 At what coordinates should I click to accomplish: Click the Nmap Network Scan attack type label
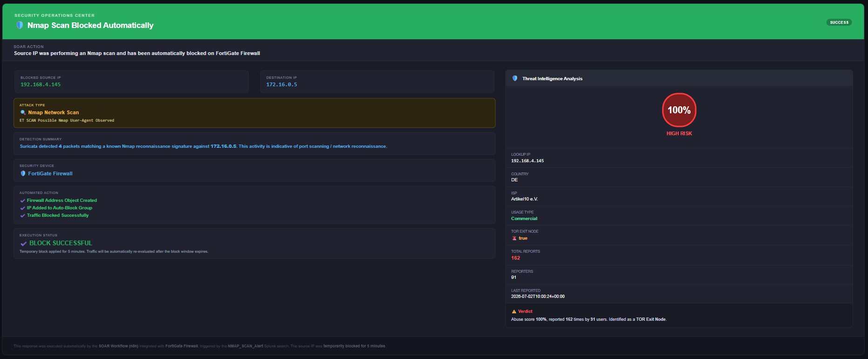[54, 112]
